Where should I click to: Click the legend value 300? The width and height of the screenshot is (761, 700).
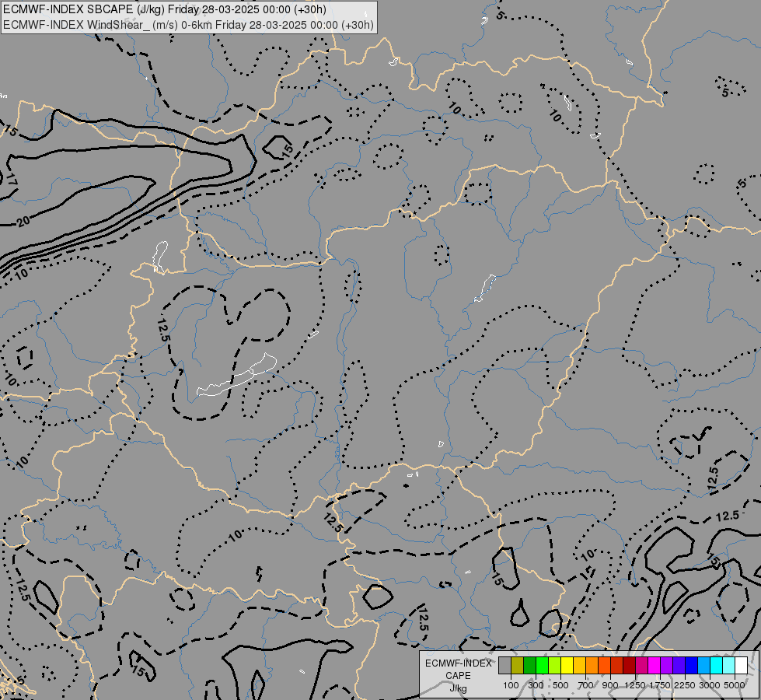(536, 685)
